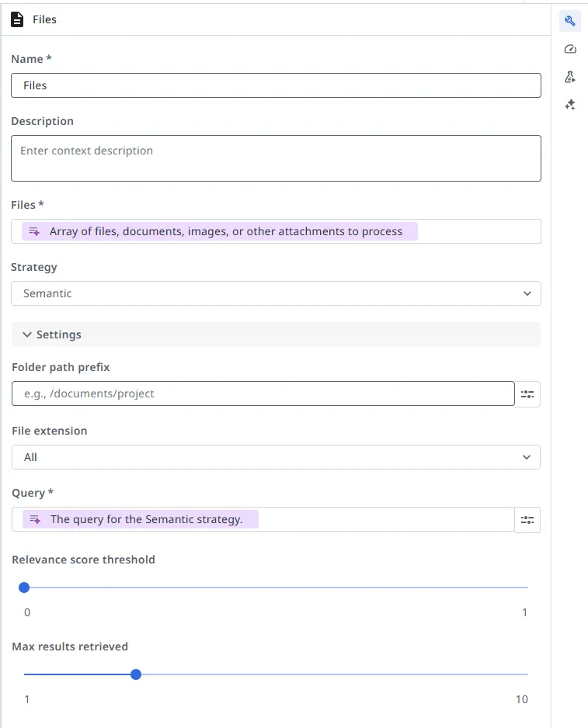588x728 pixels.
Task: Click the Relevance score threshold slider handle
Action: [24, 588]
